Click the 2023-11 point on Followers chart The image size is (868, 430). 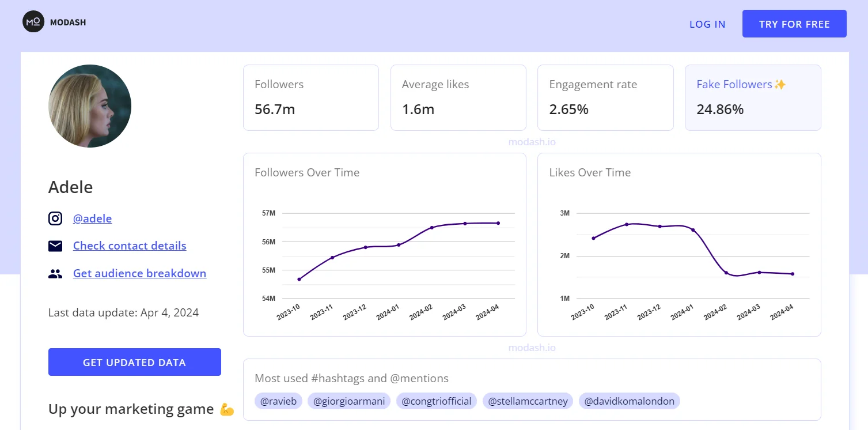[x=332, y=258]
